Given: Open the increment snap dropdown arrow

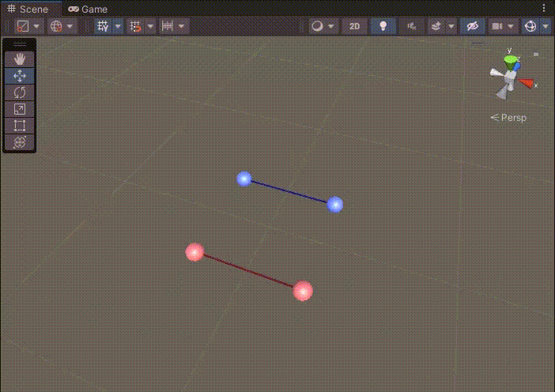Looking at the screenshot, I should [x=182, y=26].
